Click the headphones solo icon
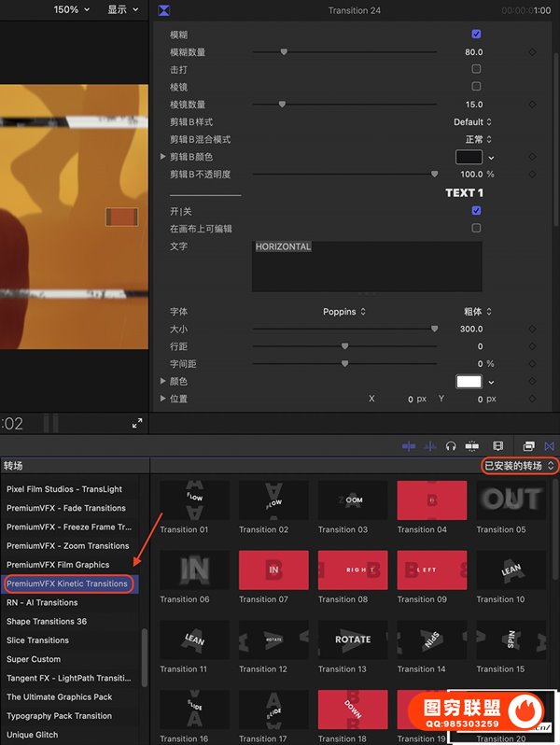This screenshot has height=745, width=560. click(451, 446)
